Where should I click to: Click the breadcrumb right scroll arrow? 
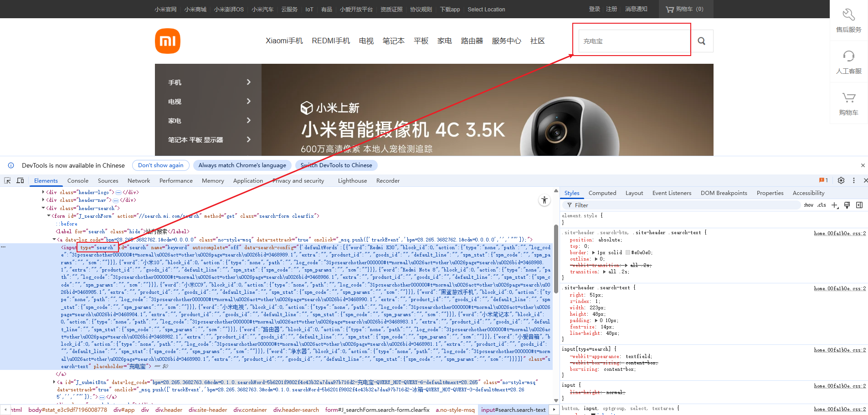554,410
